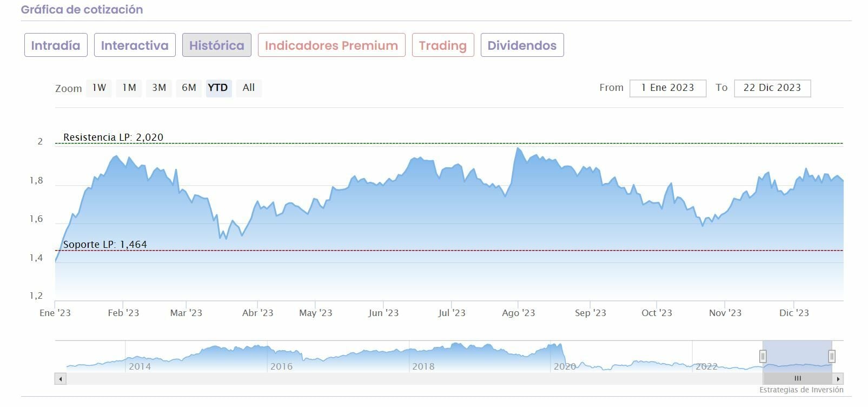868x407 pixels.
Task: Edit the From date field
Action: point(667,88)
